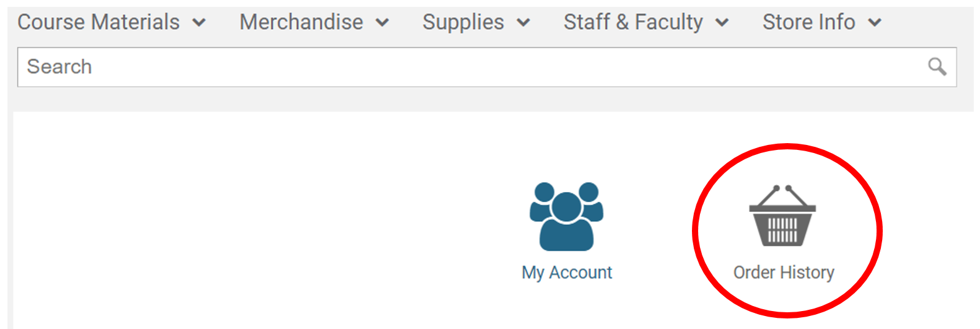The image size is (980, 329).
Task: Focus the Search input field
Action: click(x=487, y=67)
